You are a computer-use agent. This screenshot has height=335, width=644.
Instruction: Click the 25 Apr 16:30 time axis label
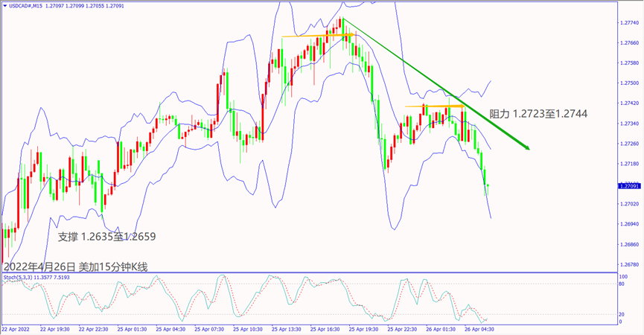[327, 328]
